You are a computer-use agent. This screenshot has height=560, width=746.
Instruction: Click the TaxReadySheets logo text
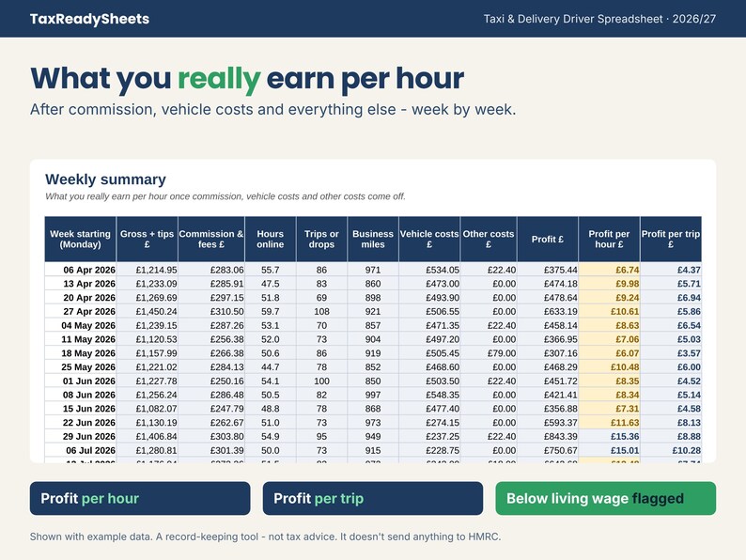(89, 19)
